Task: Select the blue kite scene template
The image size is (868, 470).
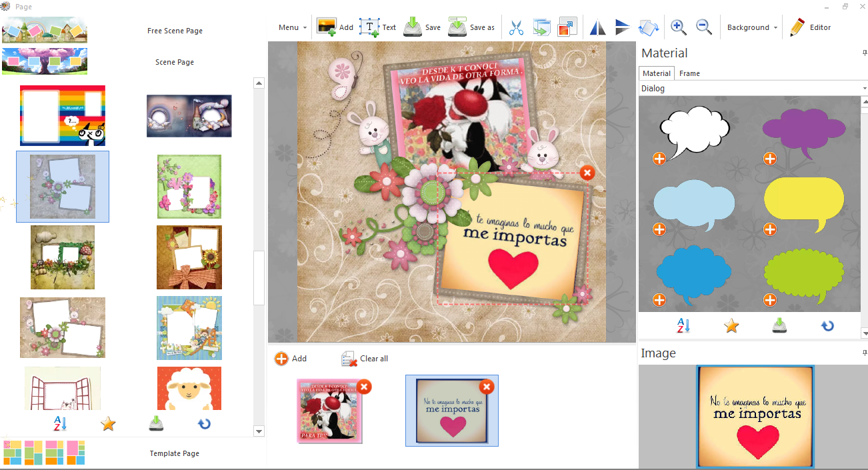Action: (x=189, y=328)
